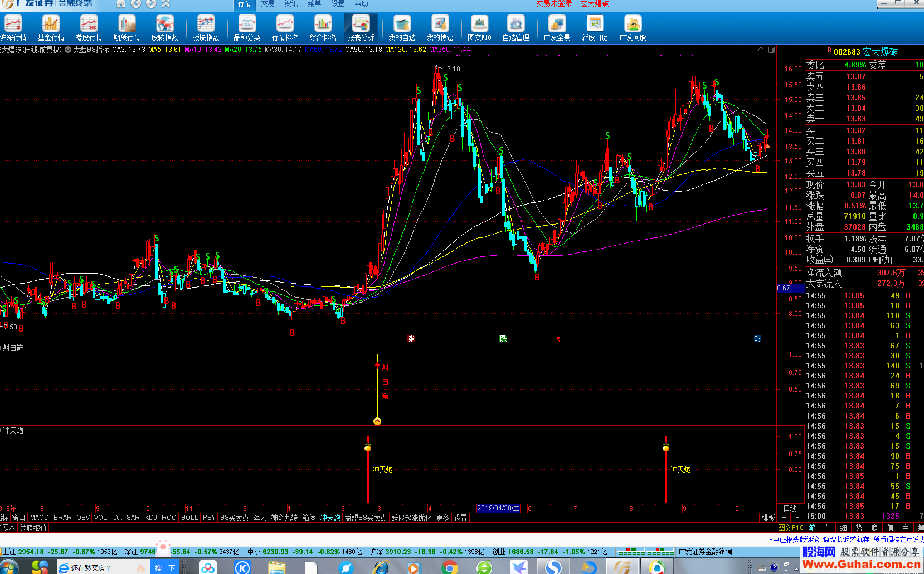Select 图文F10 tab in quote panel
The height and width of the screenshot is (574, 924).
click(791, 528)
